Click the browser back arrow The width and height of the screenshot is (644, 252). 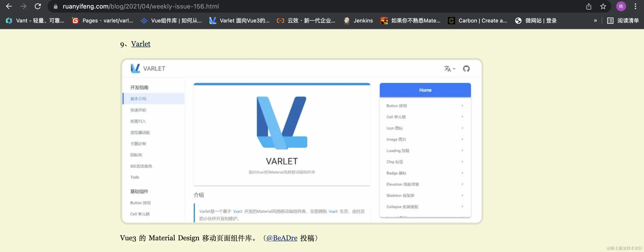tap(9, 6)
